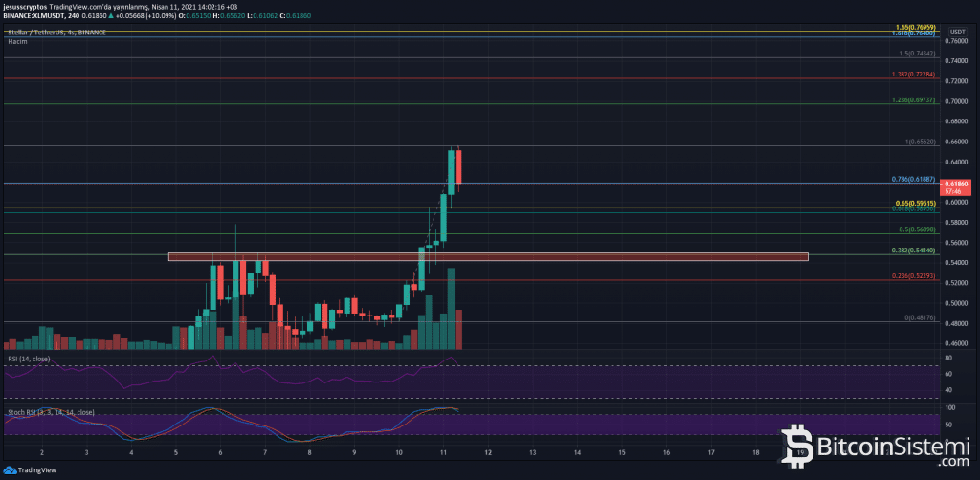The image size is (980, 480).
Task: Click the Fibonacci label 1(0.65620)
Action: pyautogui.click(x=920, y=142)
